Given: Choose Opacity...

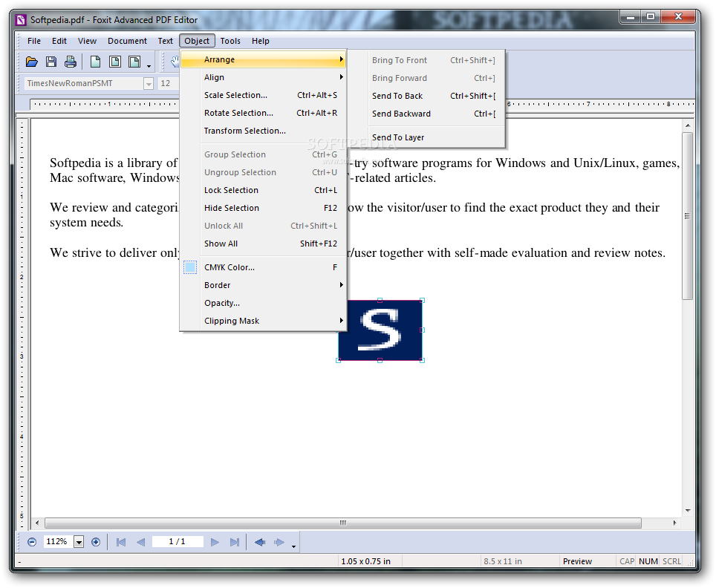Looking at the screenshot, I should tap(263, 303).
